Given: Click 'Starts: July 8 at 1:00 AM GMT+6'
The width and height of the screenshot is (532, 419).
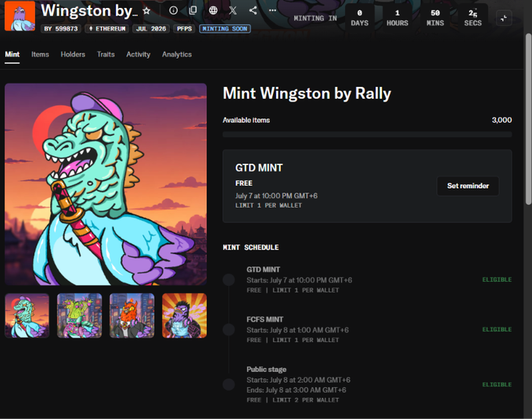Looking at the screenshot, I should point(297,330).
